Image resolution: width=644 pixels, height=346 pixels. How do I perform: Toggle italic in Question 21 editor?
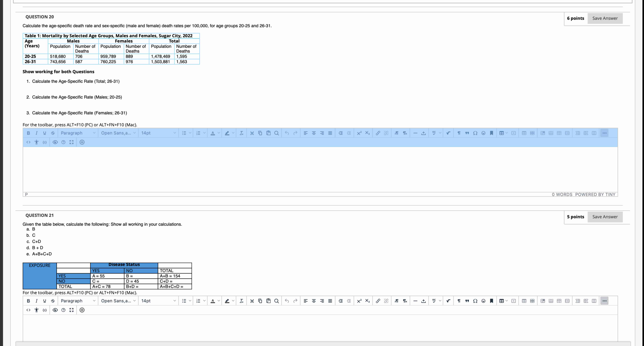(x=37, y=301)
